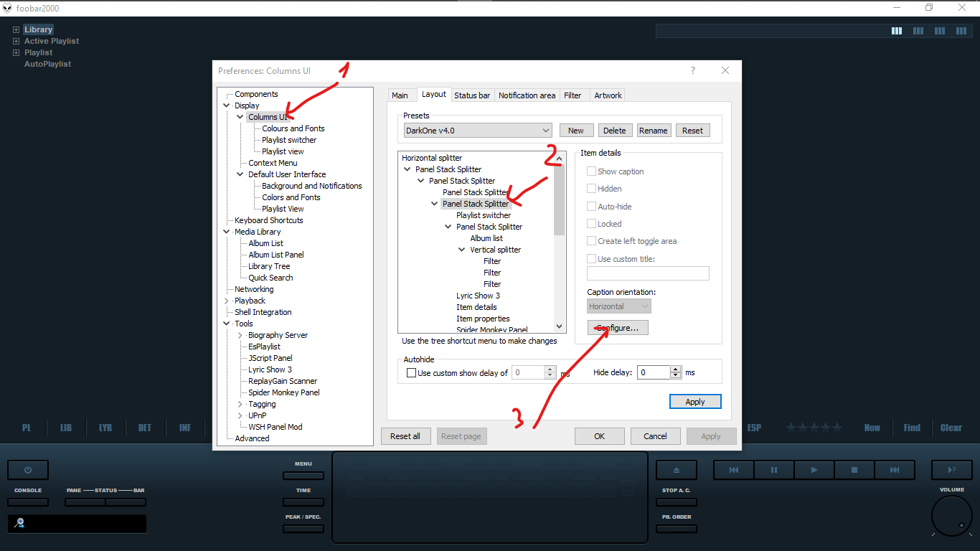Image resolution: width=980 pixels, height=551 pixels.
Task: Toggle the Auto-hide checkbox
Action: point(592,207)
